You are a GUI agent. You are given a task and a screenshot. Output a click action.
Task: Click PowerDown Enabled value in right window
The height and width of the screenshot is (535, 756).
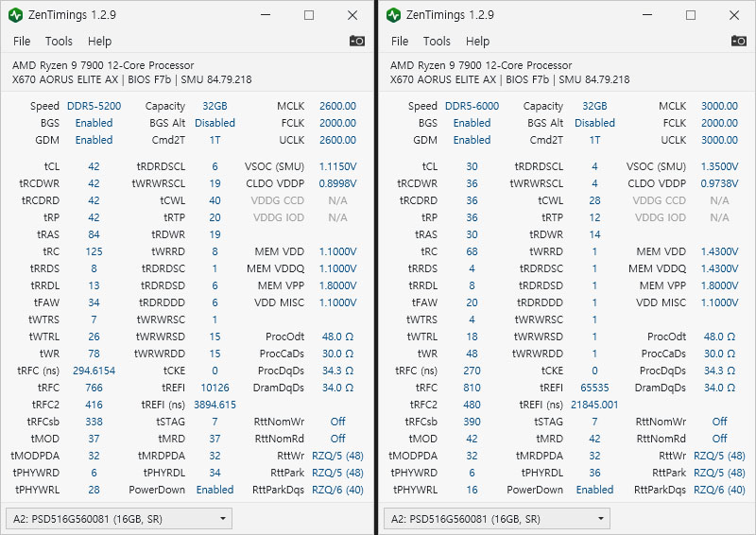(x=594, y=490)
